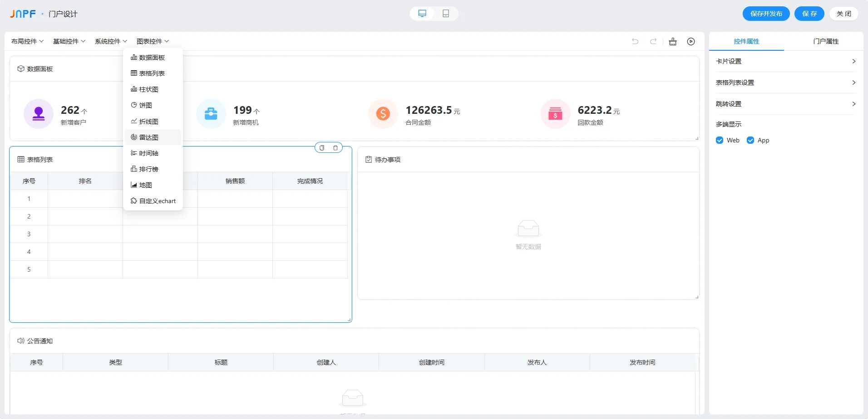868x419 pixels.
Task: Click the 发布人 column header
Action: 537,362
